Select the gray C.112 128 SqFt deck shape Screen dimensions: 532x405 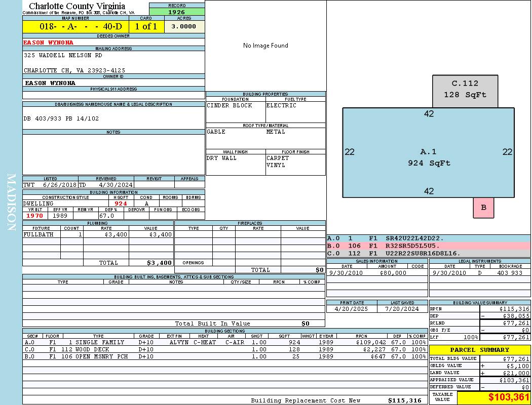tap(465, 89)
